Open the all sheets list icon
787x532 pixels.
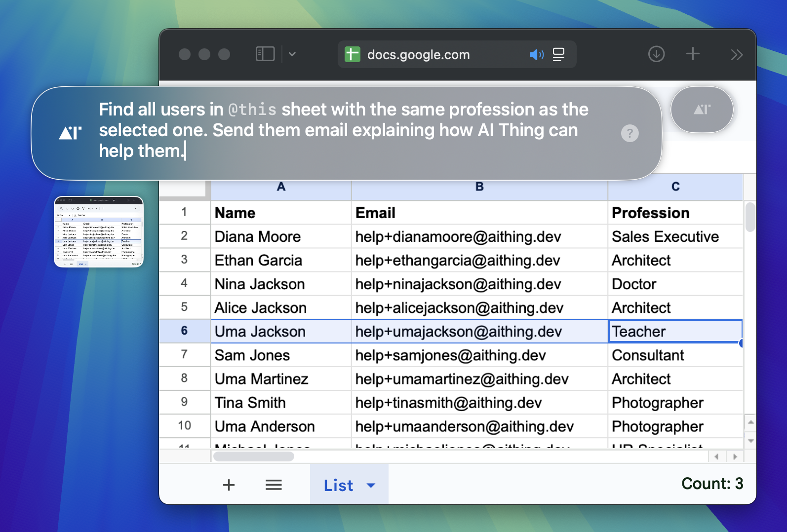click(x=274, y=485)
